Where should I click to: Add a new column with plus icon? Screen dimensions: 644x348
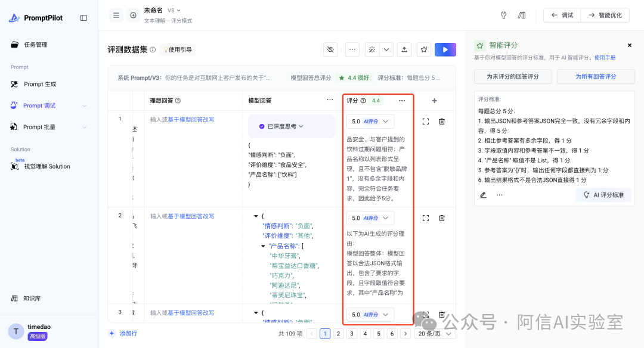click(x=435, y=101)
